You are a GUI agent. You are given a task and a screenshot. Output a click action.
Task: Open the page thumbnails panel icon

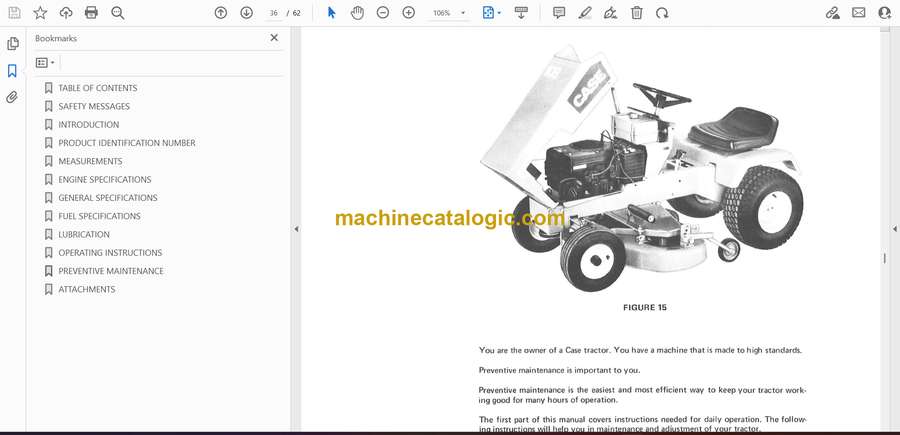coord(13,44)
